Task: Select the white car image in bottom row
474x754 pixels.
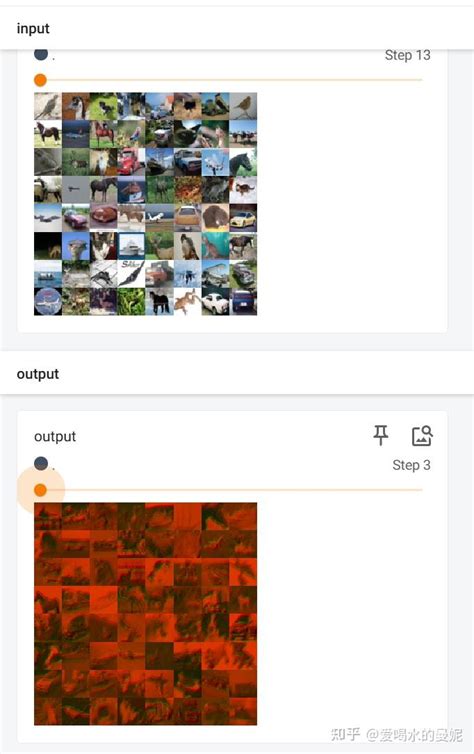Action: tap(215, 302)
